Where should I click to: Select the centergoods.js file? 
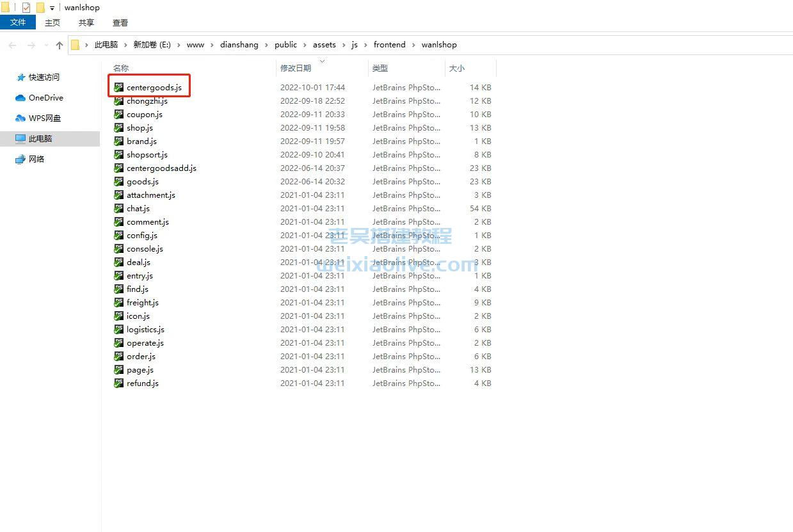click(x=154, y=88)
